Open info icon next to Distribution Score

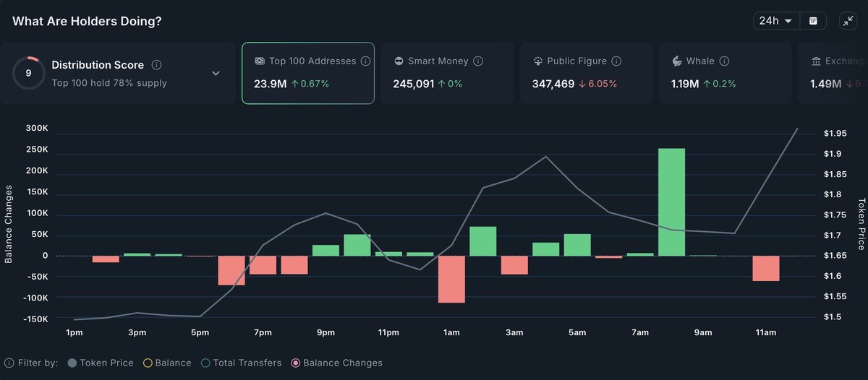click(x=157, y=65)
